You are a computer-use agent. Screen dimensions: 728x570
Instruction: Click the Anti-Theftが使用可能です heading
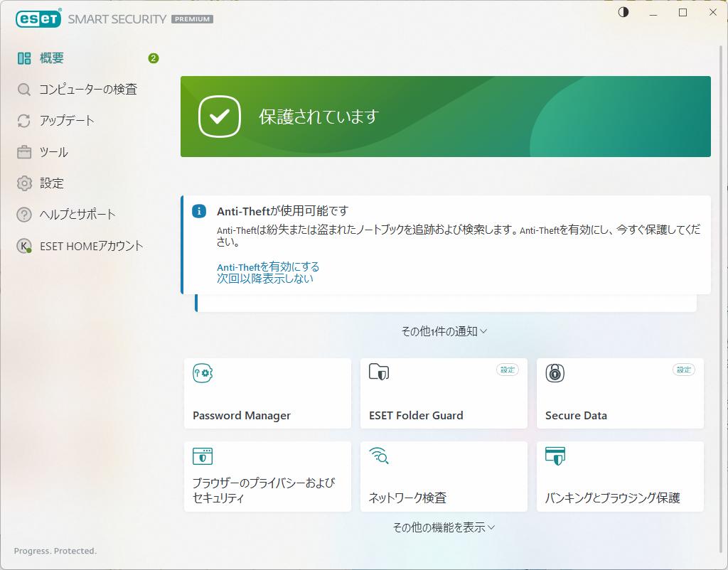(x=282, y=211)
